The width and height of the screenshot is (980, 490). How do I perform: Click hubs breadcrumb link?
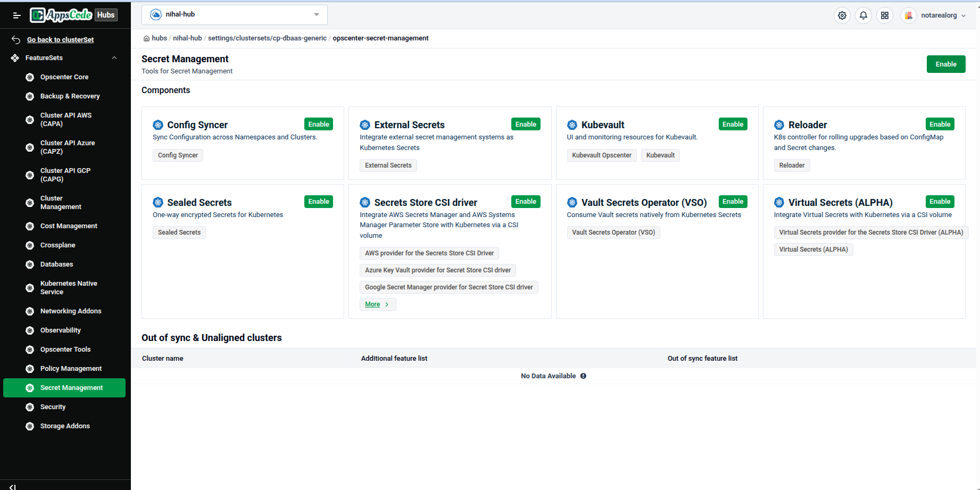pos(159,38)
